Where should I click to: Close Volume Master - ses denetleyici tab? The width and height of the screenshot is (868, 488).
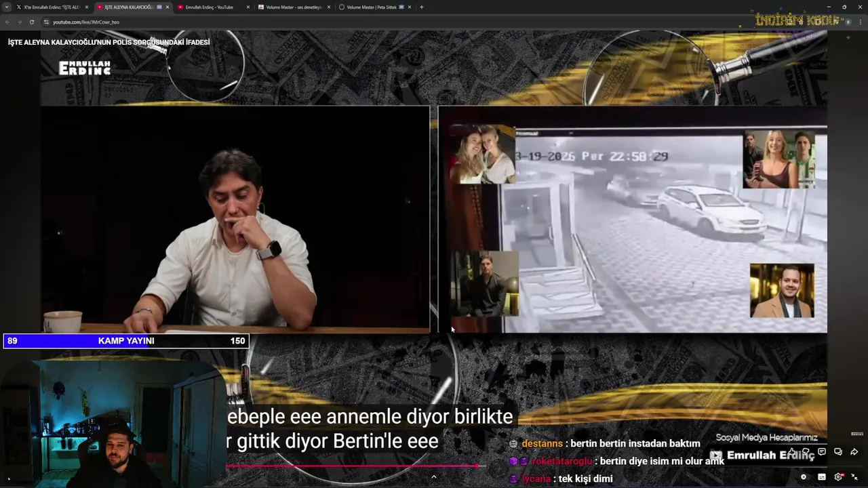point(329,7)
